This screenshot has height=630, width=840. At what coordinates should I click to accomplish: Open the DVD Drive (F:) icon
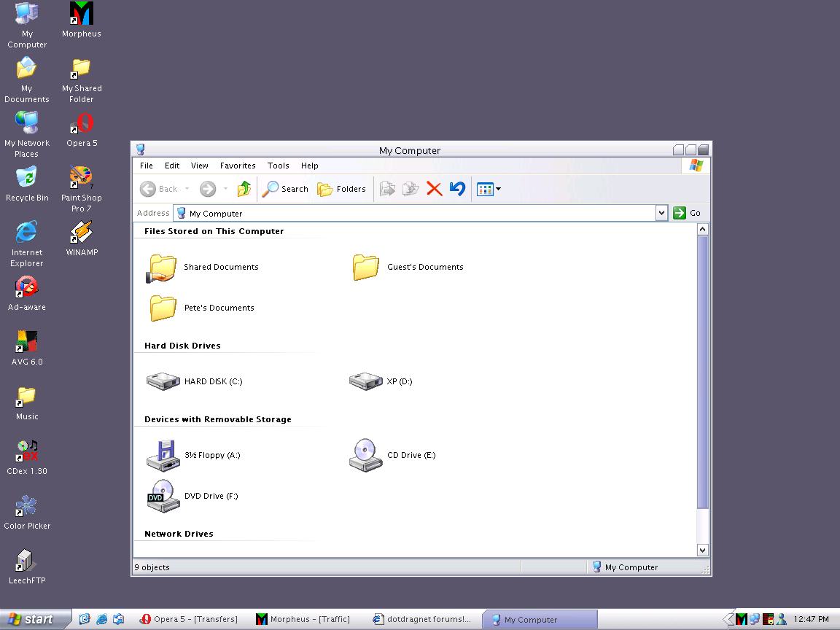[x=163, y=496]
